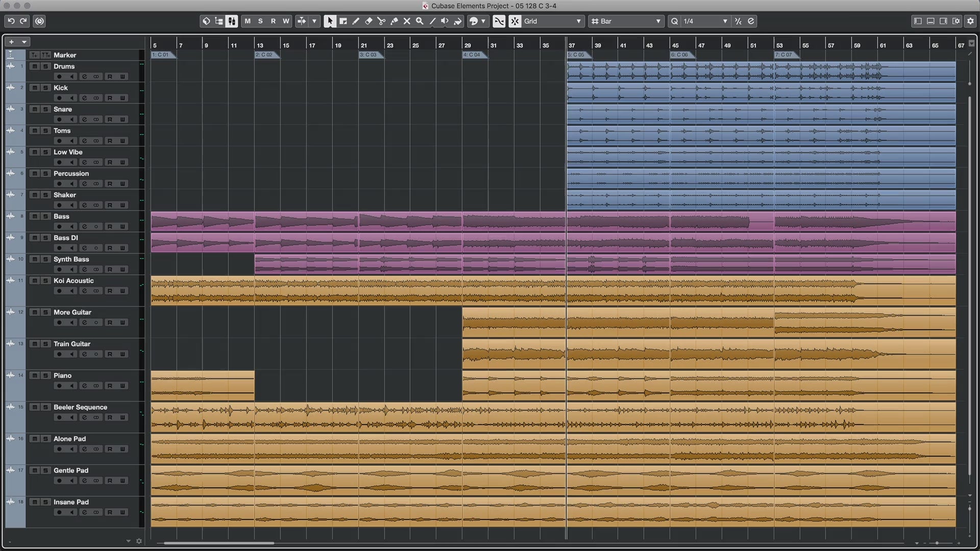
Task: Select the Beeler Sequence track name
Action: 80,407
